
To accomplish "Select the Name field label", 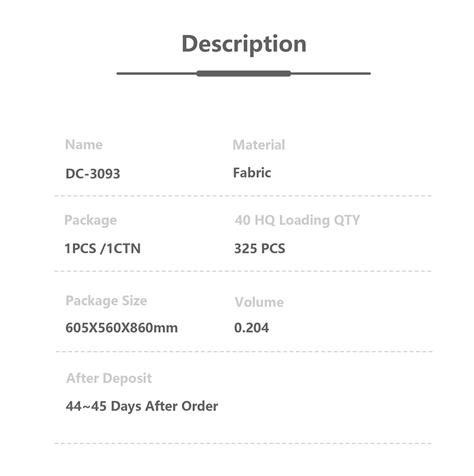I will tap(84, 145).
